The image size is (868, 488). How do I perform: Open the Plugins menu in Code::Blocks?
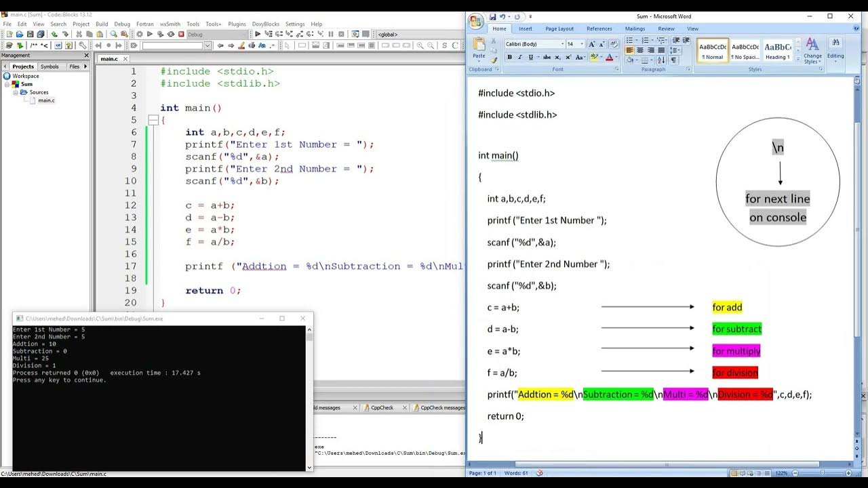click(x=237, y=24)
